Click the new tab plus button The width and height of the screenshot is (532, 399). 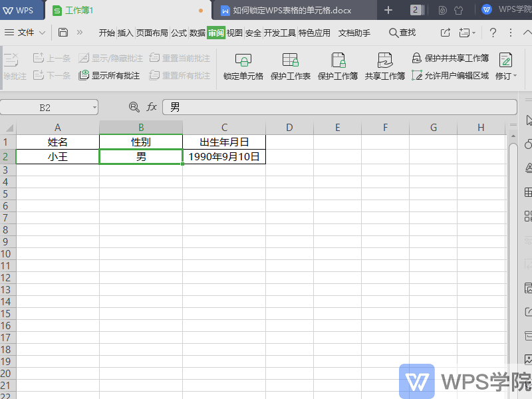point(388,10)
